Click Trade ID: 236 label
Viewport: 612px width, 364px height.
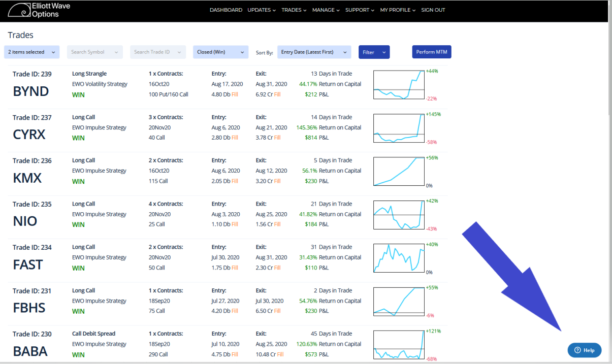pyautogui.click(x=32, y=160)
